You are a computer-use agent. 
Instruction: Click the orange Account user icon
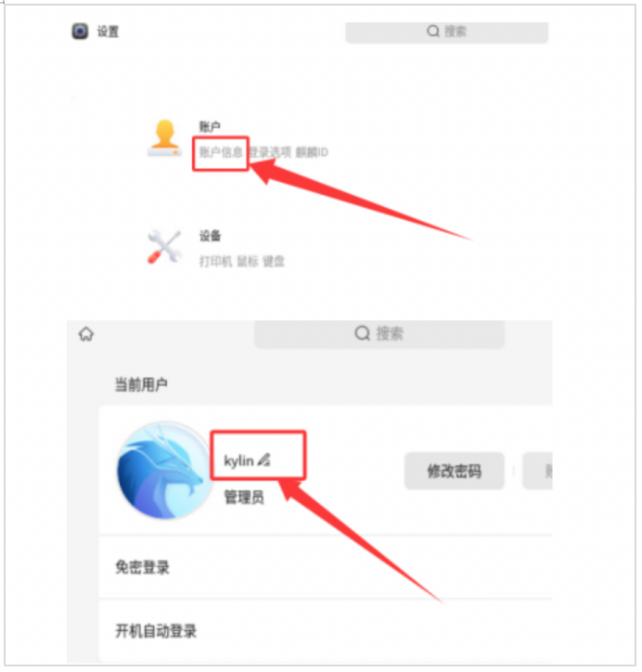point(165,138)
